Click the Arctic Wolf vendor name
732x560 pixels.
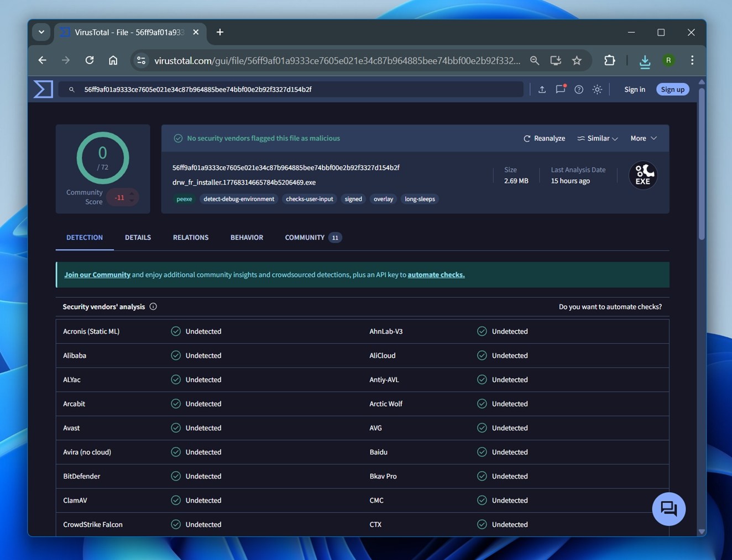tap(386, 404)
